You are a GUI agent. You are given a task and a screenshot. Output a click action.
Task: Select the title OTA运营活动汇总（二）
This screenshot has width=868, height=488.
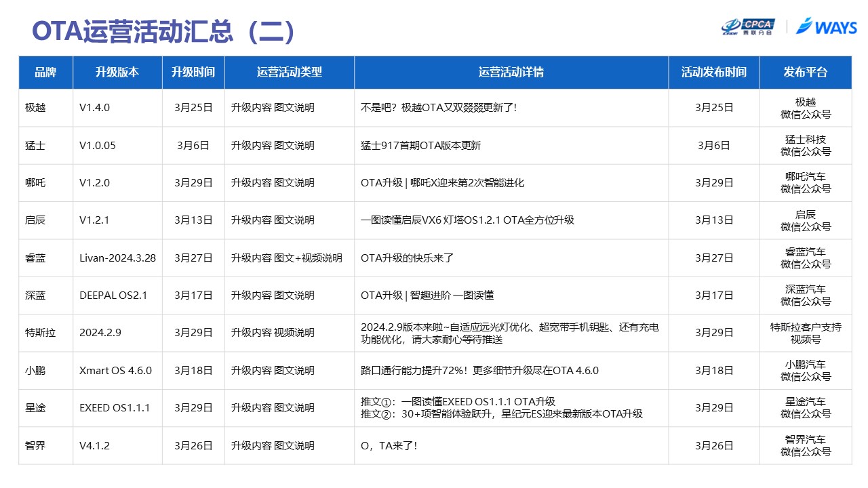[164, 31]
